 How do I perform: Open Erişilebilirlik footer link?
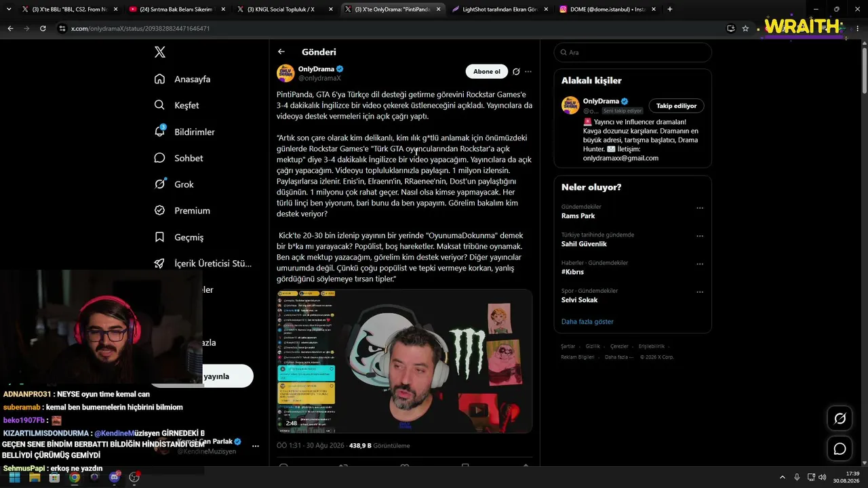[x=651, y=346]
